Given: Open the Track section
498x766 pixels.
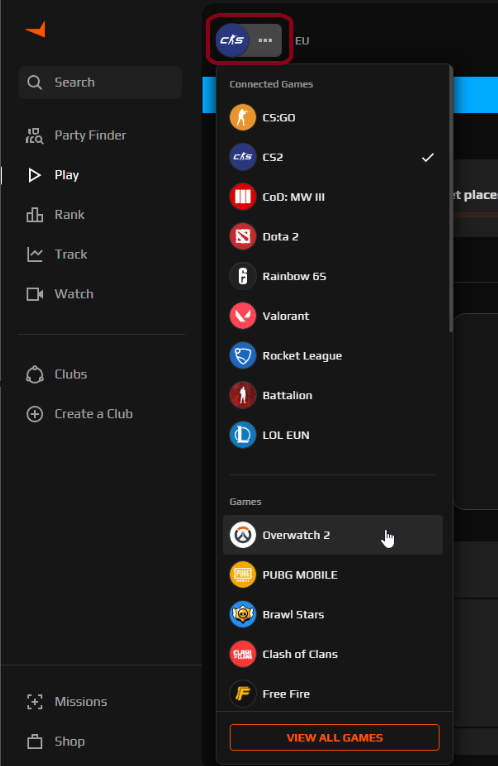Looking at the screenshot, I should point(71,254).
